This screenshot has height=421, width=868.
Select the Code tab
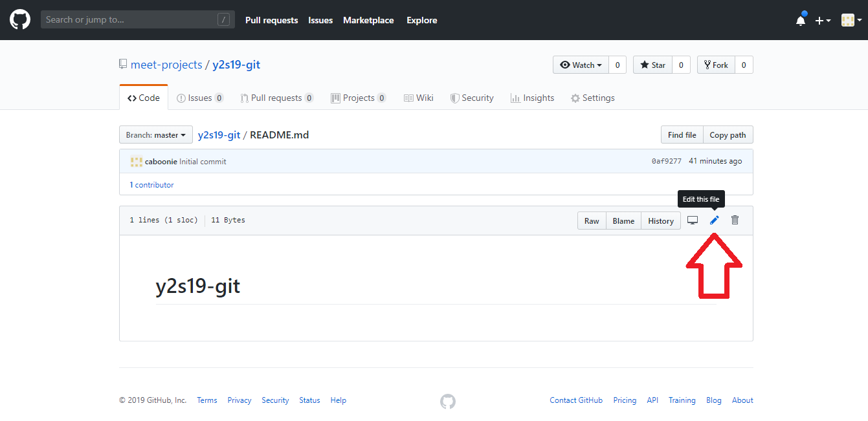pos(144,98)
